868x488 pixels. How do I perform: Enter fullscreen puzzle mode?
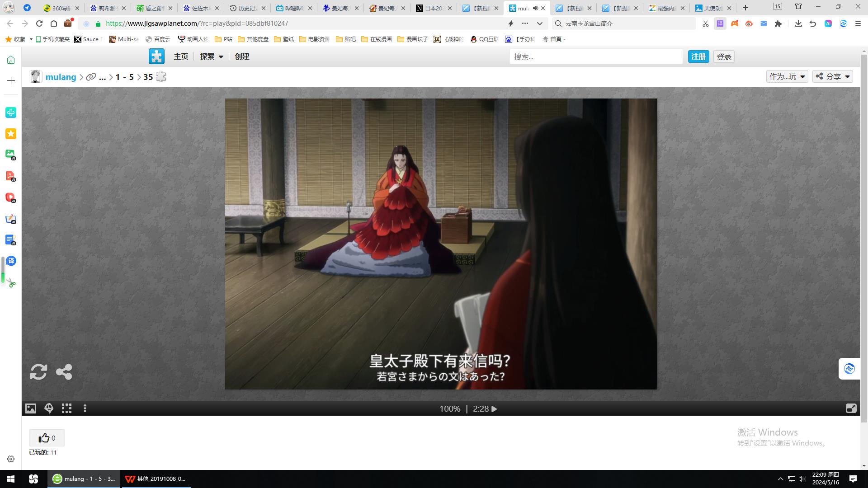(851, 408)
